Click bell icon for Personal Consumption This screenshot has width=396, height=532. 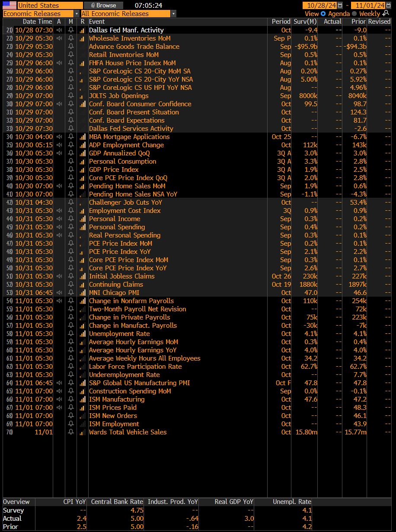click(x=71, y=161)
